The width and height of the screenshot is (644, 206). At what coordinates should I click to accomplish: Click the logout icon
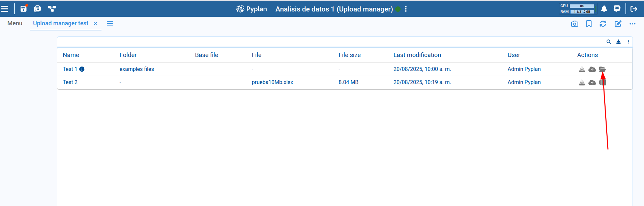[x=634, y=9]
